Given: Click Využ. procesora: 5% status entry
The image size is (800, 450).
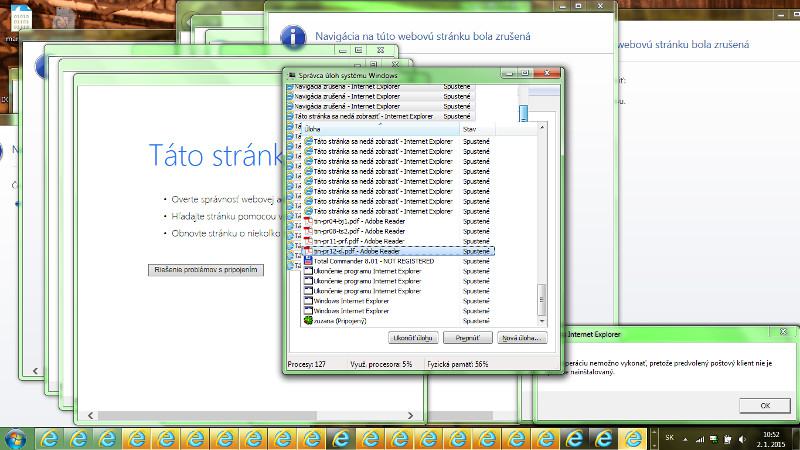Looking at the screenshot, I should (381, 364).
